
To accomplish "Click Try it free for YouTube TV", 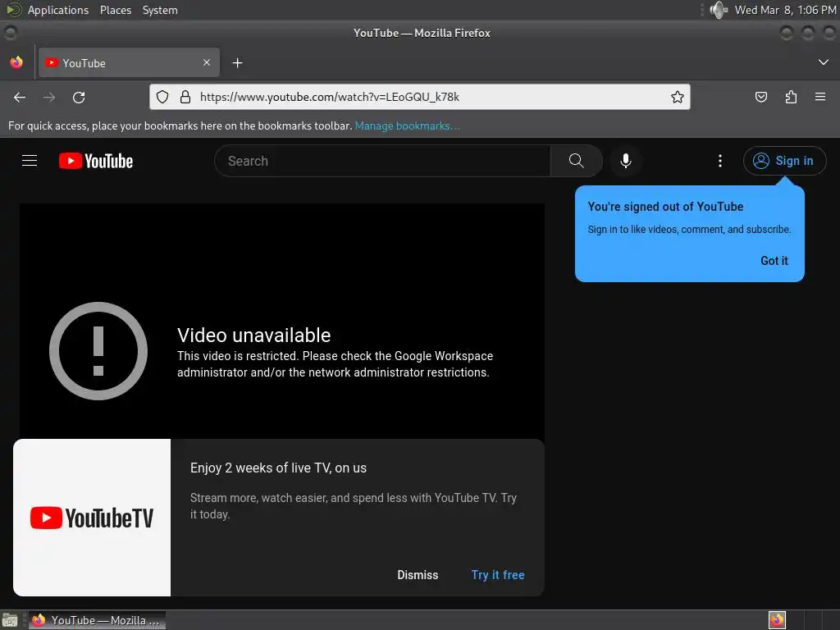I will [498, 575].
